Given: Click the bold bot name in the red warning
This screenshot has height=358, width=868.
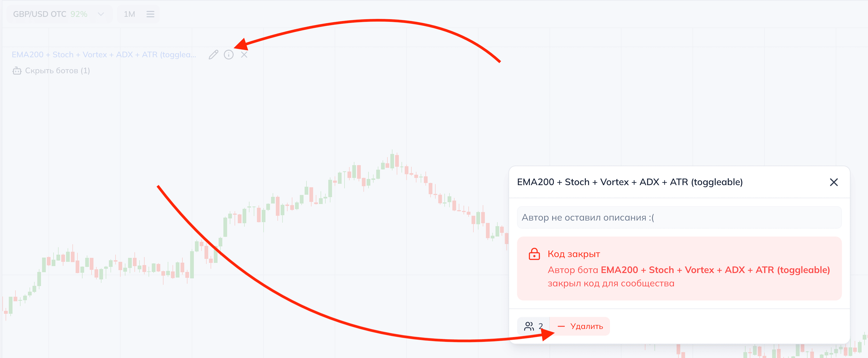Looking at the screenshot, I should click(715, 270).
